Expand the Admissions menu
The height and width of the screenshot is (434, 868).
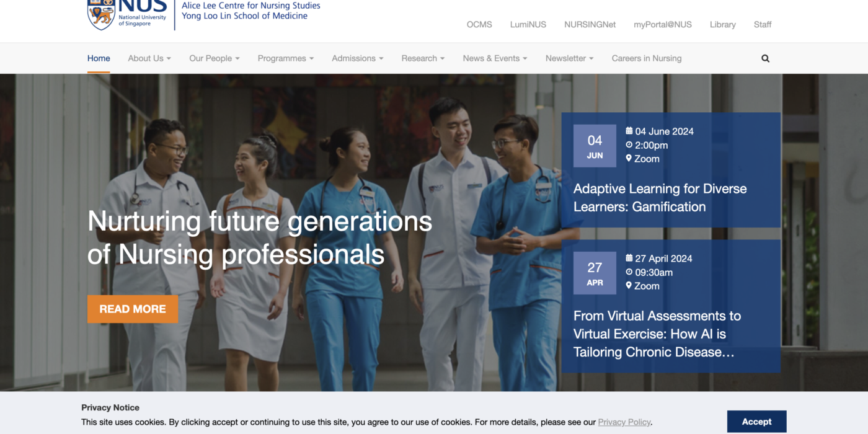coord(357,58)
